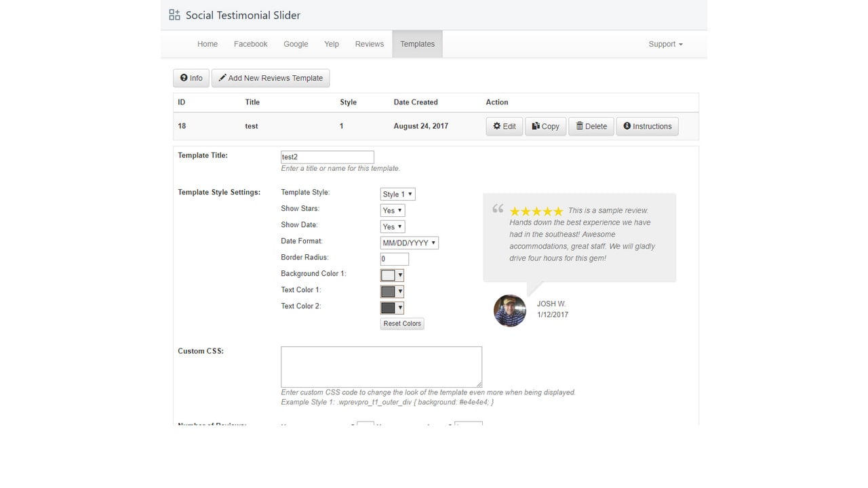Open Background Color 1 swatch picker
Screen dimensions: 868x488
pyautogui.click(x=393, y=275)
